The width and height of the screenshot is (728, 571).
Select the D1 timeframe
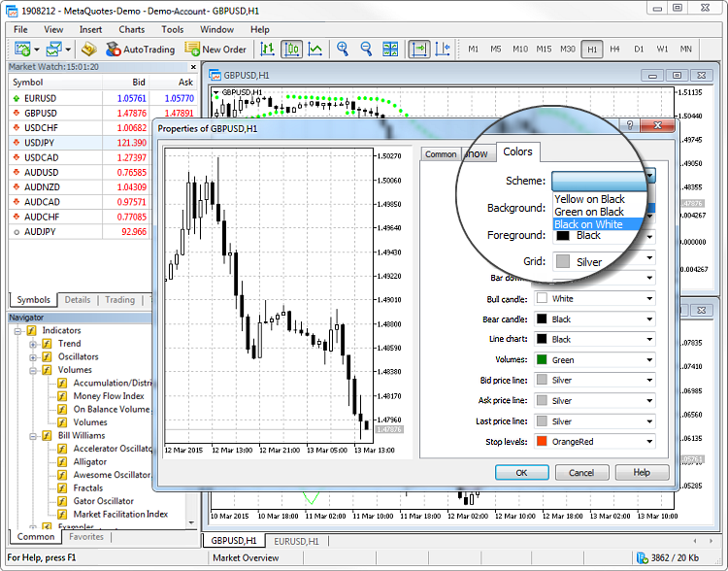(x=639, y=49)
